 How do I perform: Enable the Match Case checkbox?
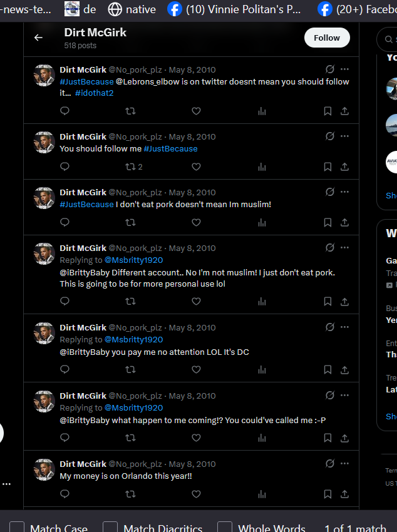tap(17, 528)
